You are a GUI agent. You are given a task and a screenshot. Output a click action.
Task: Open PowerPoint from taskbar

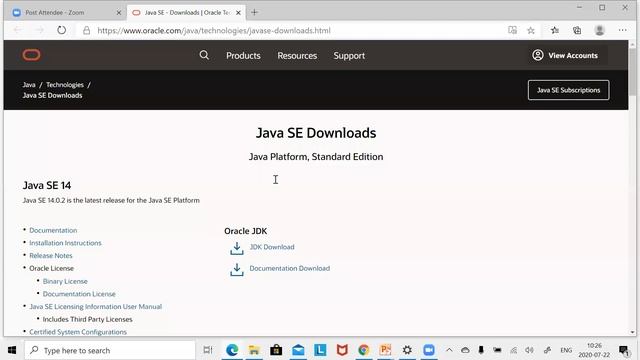click(385, 350)
